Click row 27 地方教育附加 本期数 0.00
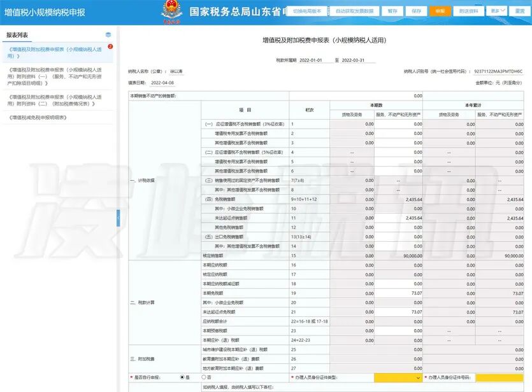 point(377,368)
